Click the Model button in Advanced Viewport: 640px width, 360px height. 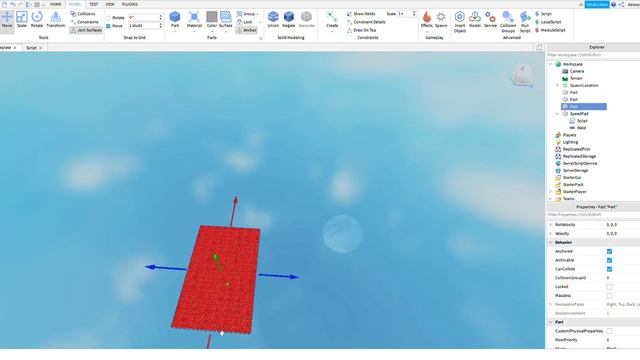475,20
